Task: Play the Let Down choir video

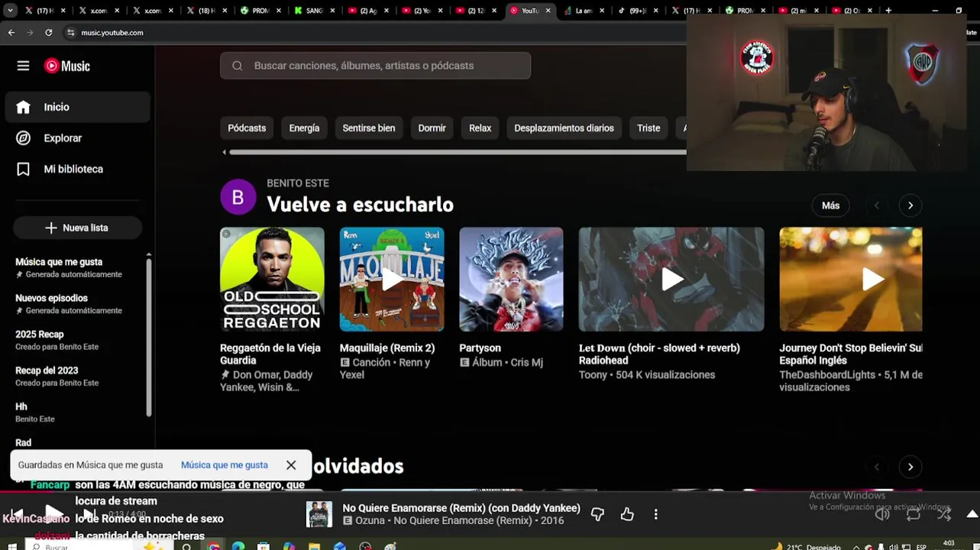Action: (x=671, y=279)
